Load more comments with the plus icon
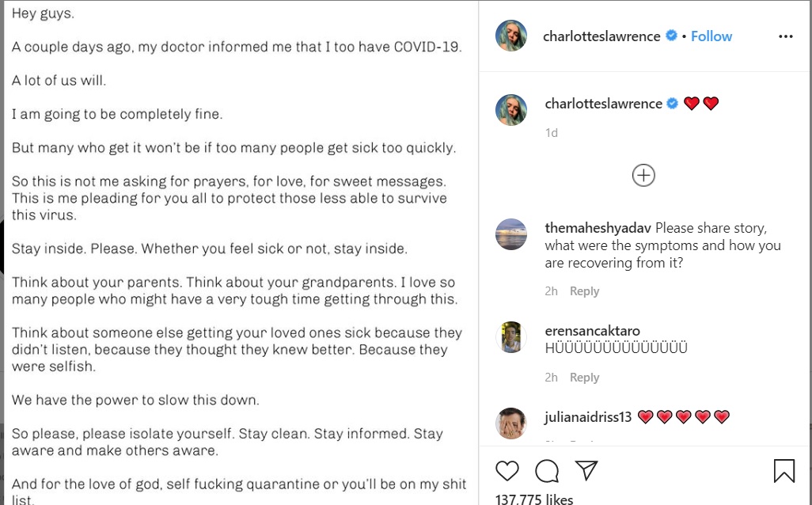The image size is (812, 505). (643, 176)
